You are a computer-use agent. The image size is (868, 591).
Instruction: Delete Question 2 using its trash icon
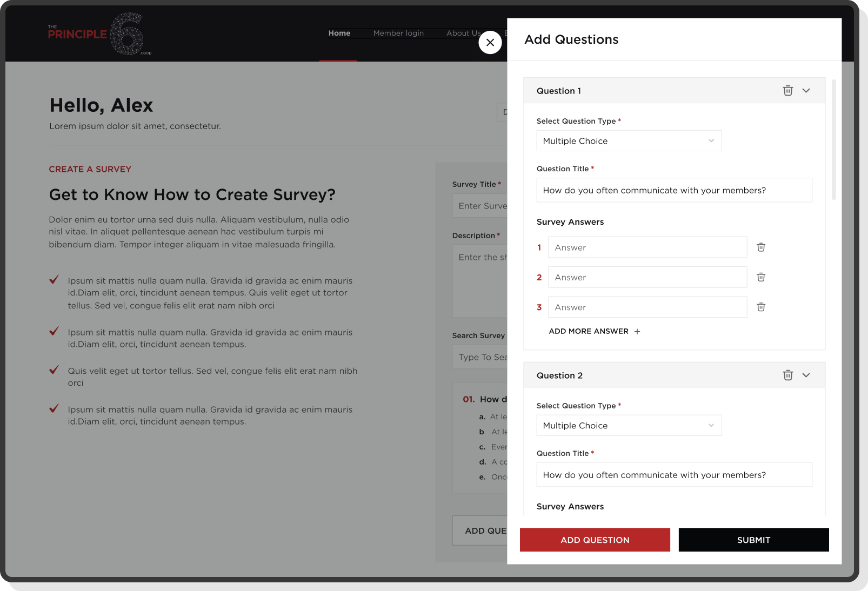787,375
